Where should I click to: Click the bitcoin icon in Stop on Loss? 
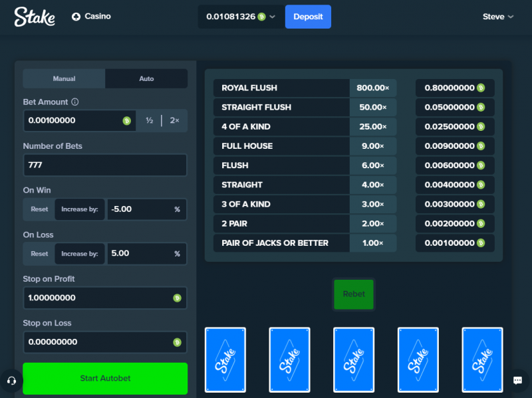tap(177, 342)
